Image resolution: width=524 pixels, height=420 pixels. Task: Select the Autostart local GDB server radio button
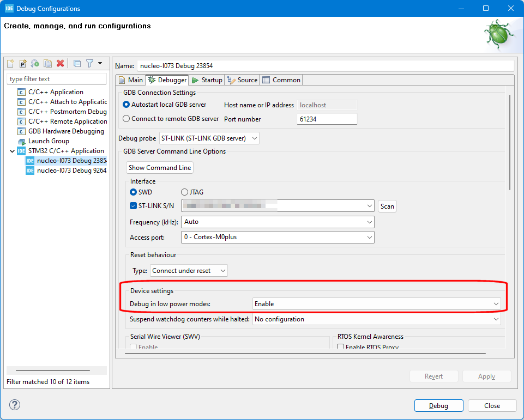pyautogui.click(x=126, y=104)
